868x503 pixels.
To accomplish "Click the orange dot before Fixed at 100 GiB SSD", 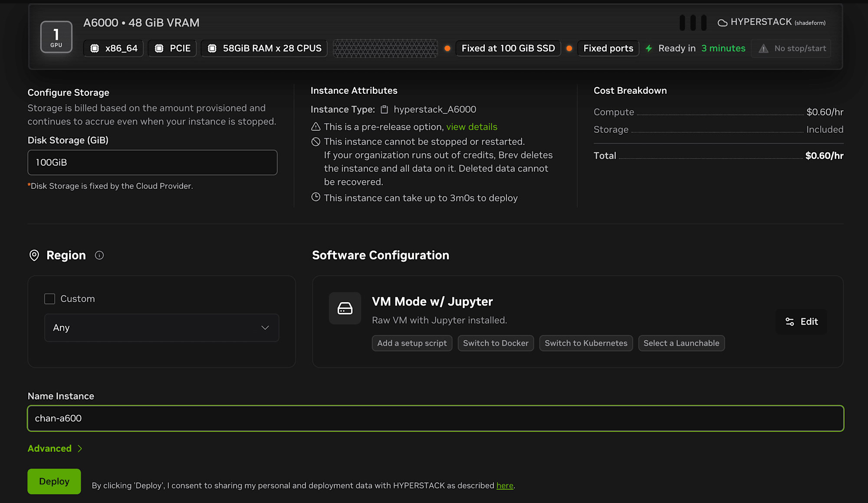I will pos(447,48).
